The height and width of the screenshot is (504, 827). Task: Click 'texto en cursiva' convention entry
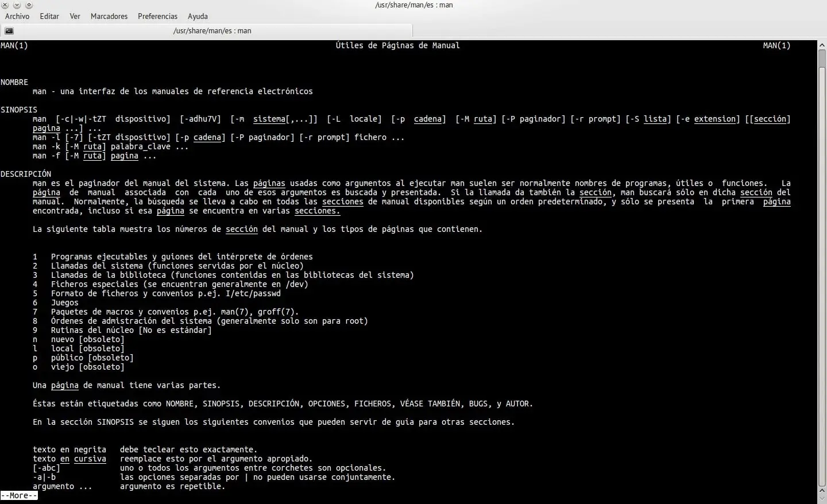coord(69,459)
